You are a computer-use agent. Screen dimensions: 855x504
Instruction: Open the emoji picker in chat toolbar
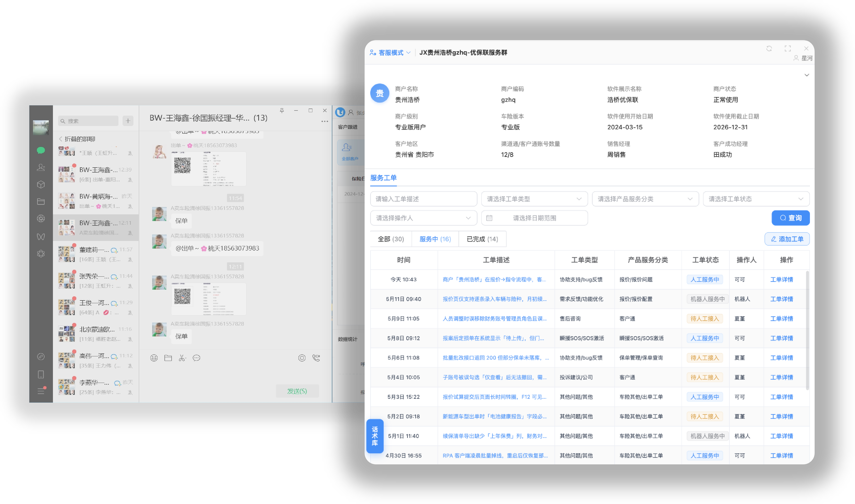pos(154,358)
